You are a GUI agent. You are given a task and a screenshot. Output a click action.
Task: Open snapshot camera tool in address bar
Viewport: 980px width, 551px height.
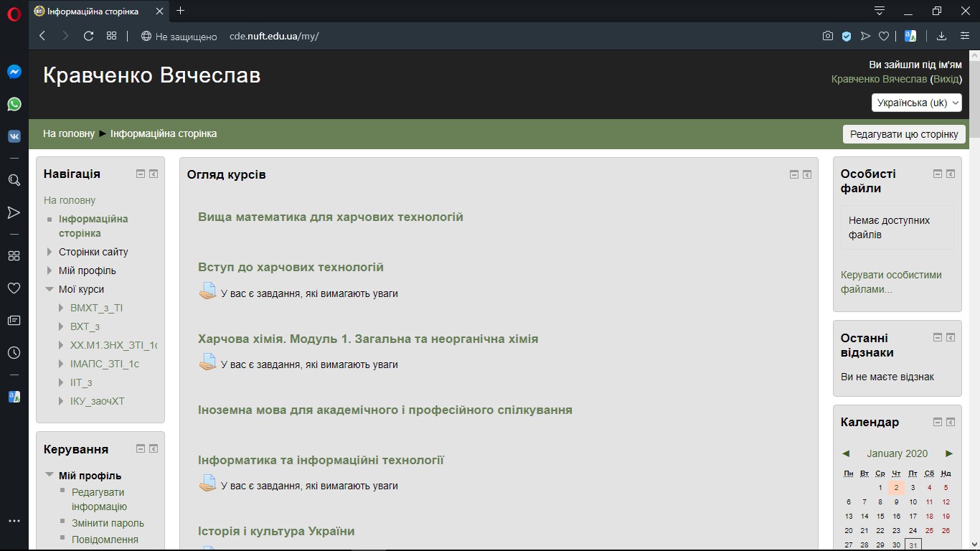click(828, 36)
